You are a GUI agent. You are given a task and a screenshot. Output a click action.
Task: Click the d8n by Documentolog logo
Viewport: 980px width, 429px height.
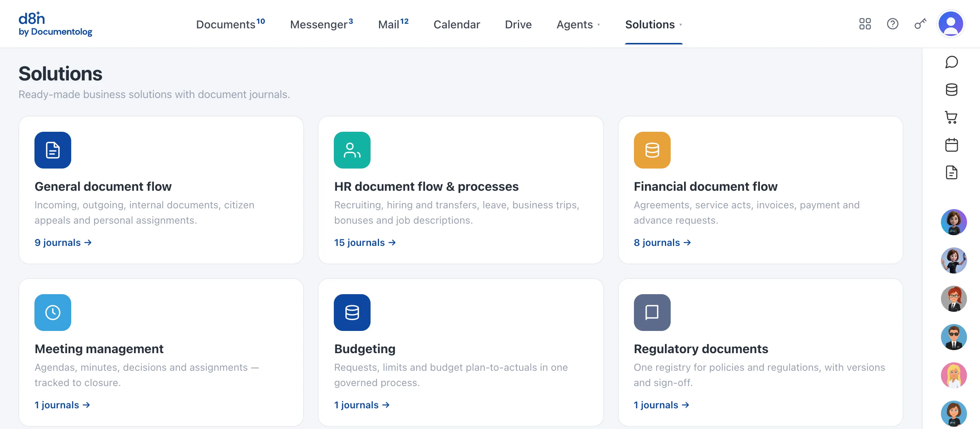click(56, 24)
